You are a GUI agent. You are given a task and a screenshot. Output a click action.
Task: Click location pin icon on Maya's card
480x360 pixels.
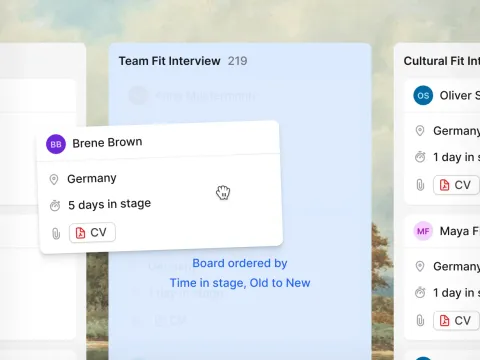(420, 266)
